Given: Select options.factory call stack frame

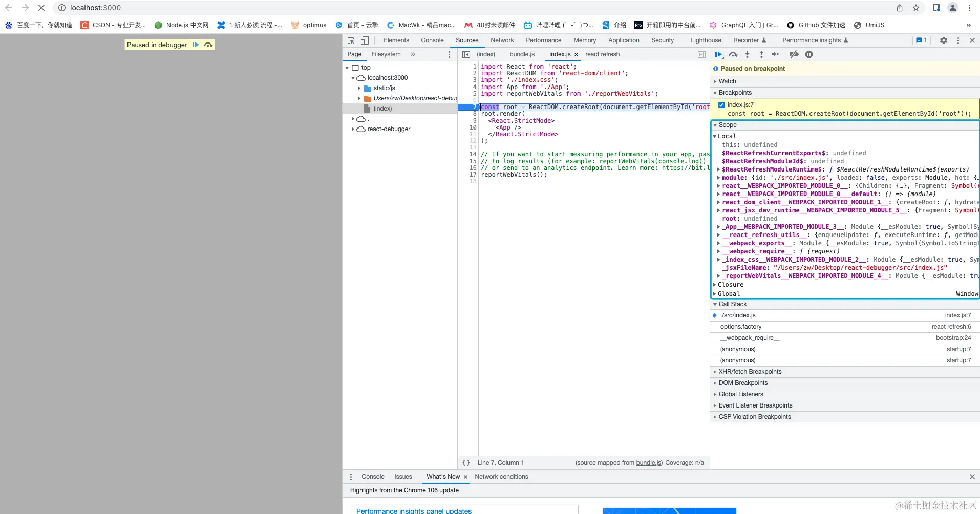Looking at the screenshot, I should tap(740, 327).
